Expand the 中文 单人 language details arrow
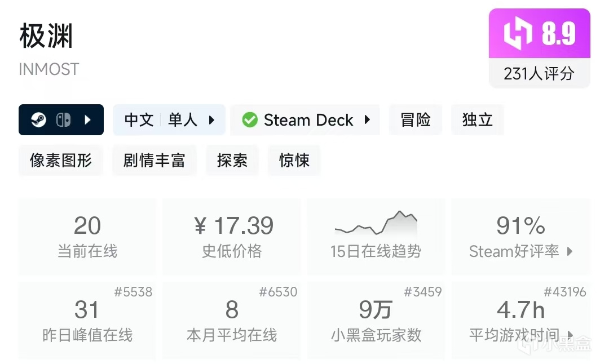 point(212,120)
